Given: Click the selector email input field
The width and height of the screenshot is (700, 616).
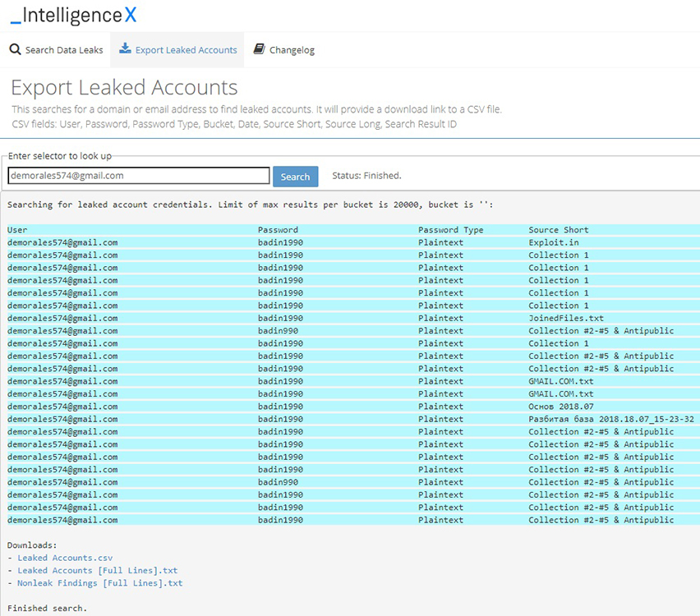Looking at the screenshot, I should pyautogui.click(x=138, y=176).
